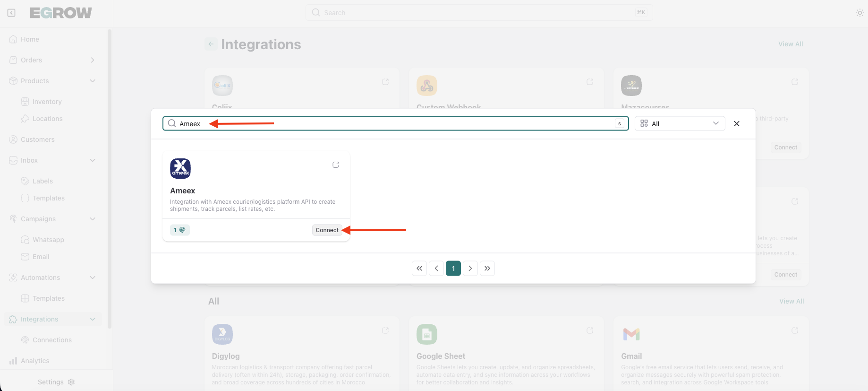Click the Ameex connections count badge
868x391 pixels.
pyautogui.click(x=179, y=230)
